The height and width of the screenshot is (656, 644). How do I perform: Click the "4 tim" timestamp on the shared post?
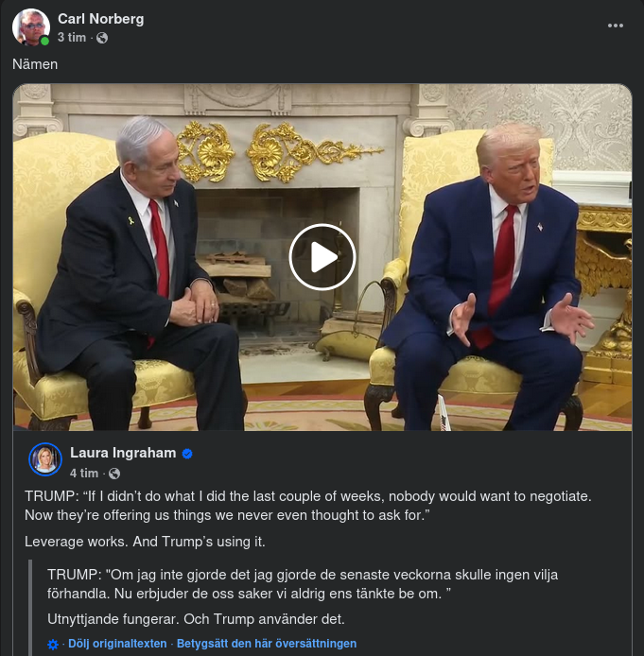coord(84,474)
